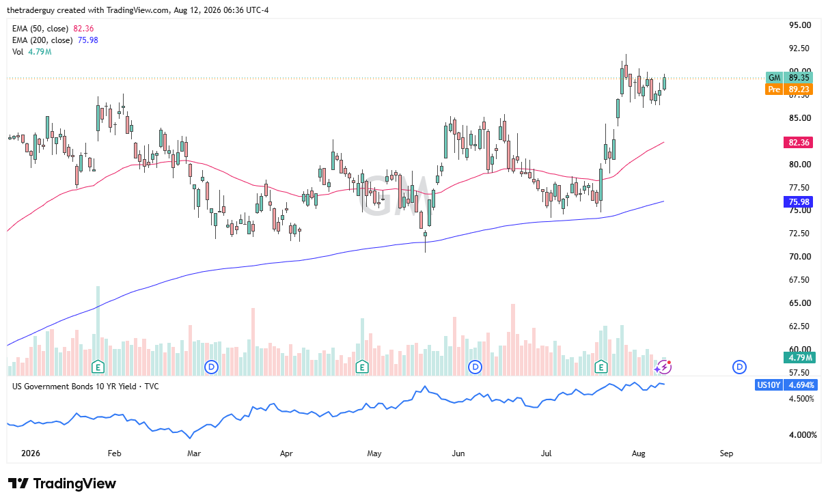Click the 92.50 price axis label
This screenshot has height=504, width=828.
(x=799, y=48)
